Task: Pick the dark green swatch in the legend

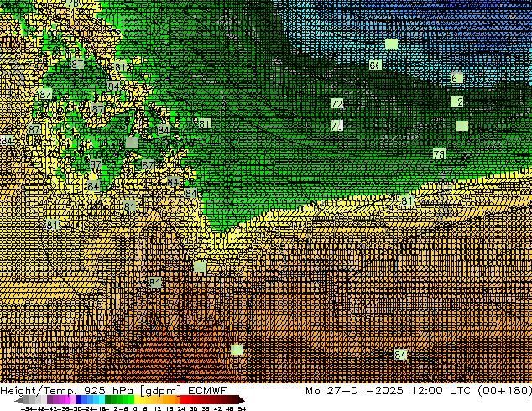Action: pyautogui.click(x=108, y=399)
